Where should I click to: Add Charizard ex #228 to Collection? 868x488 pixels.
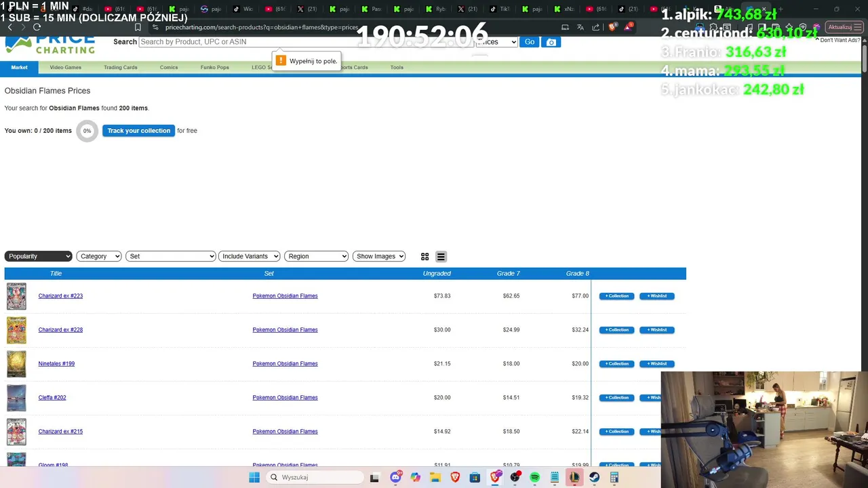tap(616, 330)
